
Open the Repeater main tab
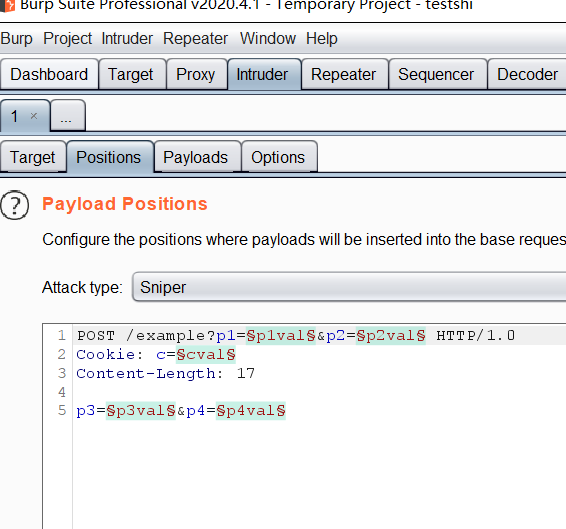[x=345, y=74]
